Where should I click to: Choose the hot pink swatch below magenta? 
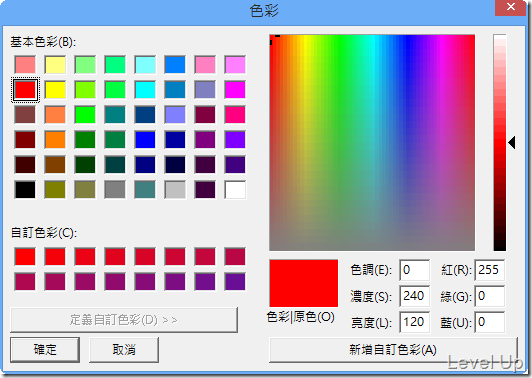[235, 115]
